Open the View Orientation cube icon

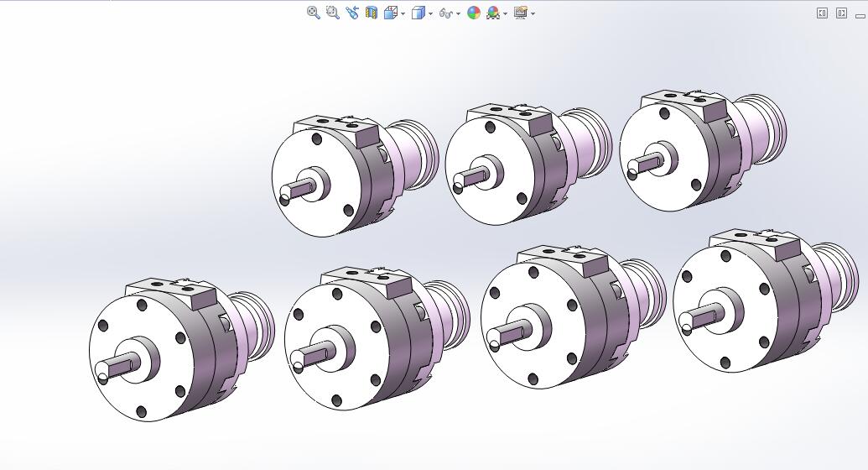391,13
